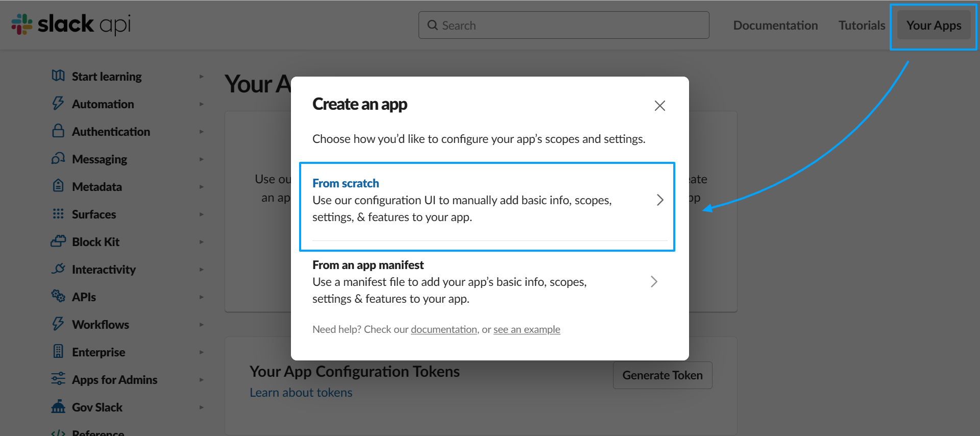This screenshot has width=980, height=436.
Task: Open the Tutorials nav item
Action: [862, 26]
